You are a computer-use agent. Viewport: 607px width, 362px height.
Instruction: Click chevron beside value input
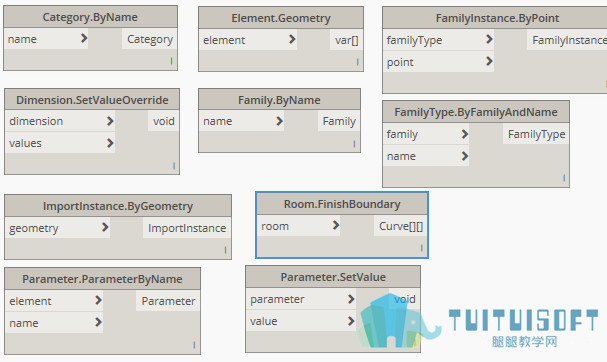(x=351, y=321)
